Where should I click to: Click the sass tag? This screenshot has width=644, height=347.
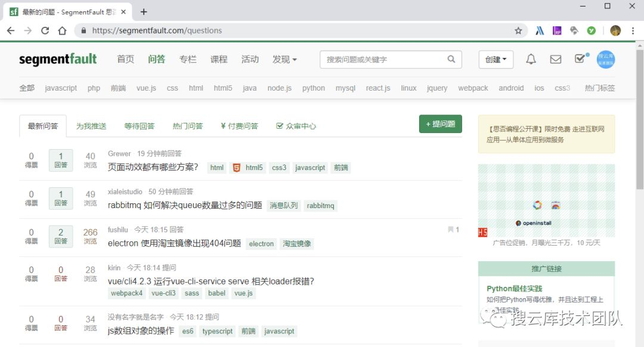coord(192,293)
